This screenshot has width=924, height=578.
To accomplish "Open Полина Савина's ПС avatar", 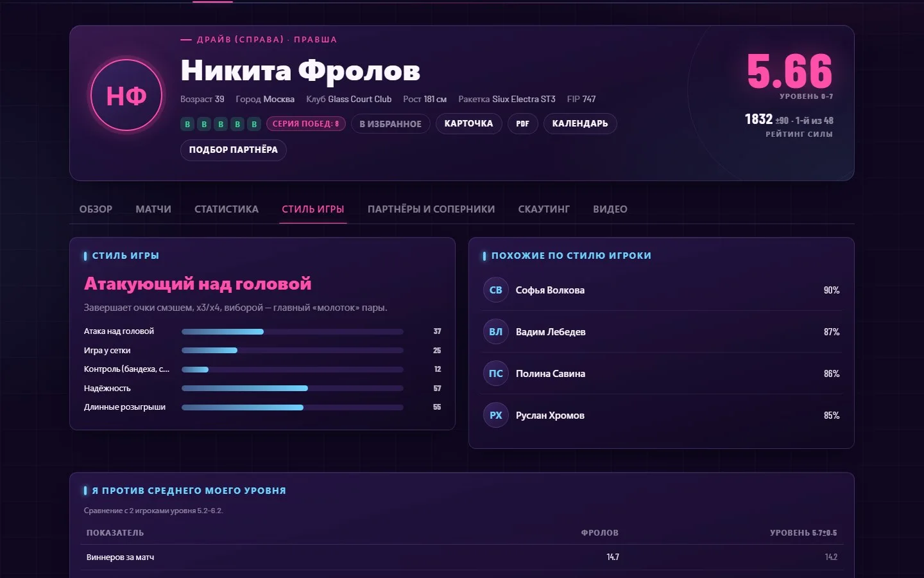I will pyautogui.click(x=496, y=374).
